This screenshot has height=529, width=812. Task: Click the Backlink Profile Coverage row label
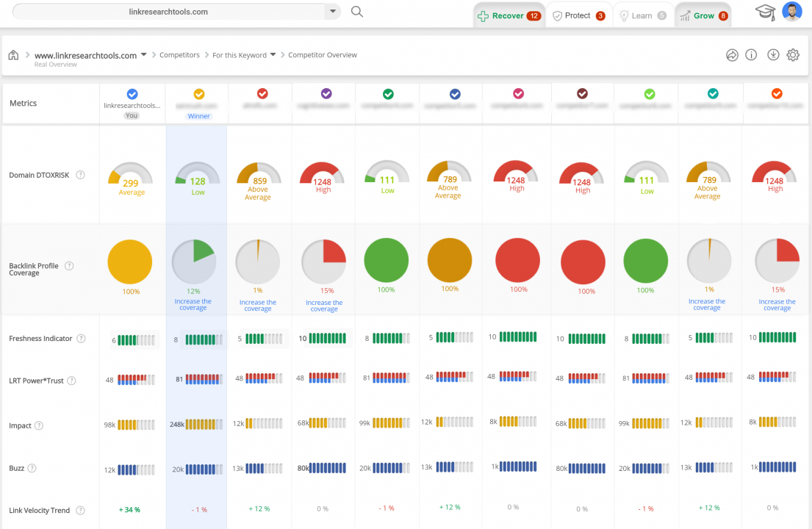[34, 269]
